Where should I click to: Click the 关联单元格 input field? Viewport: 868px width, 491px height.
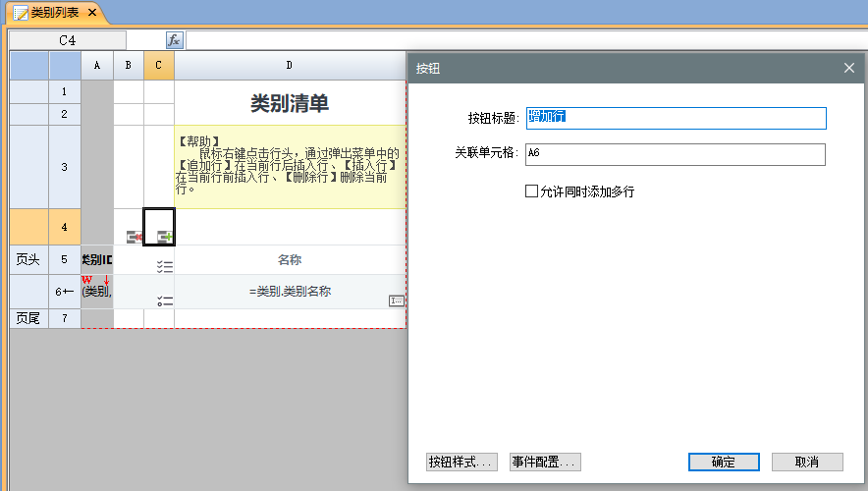point(676,154)
